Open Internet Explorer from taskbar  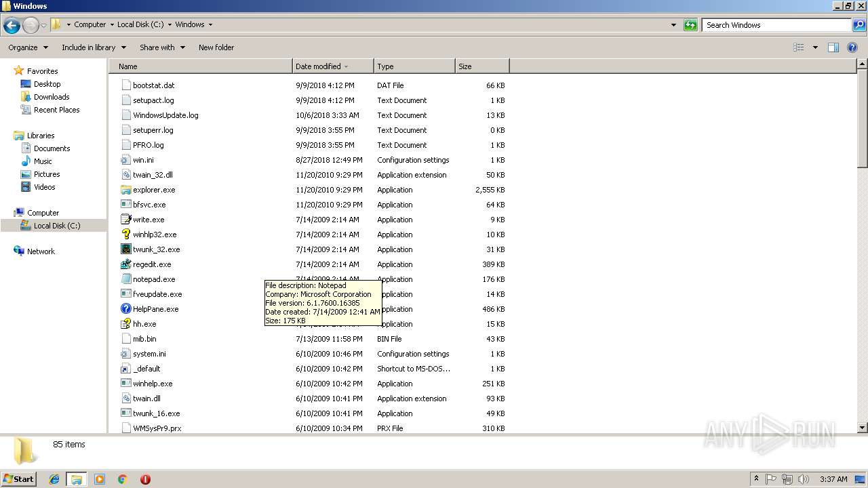[54, 479]
